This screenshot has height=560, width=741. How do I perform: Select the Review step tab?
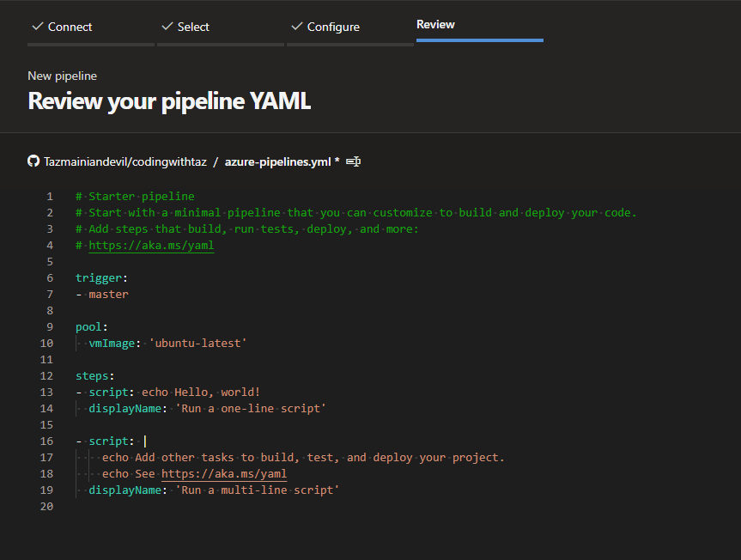435,24
